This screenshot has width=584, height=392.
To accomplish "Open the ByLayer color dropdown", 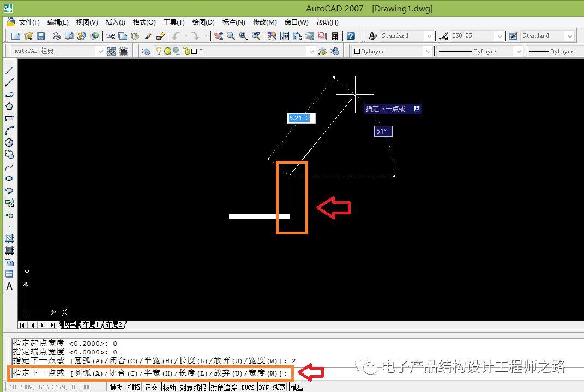I will point(428,51).
